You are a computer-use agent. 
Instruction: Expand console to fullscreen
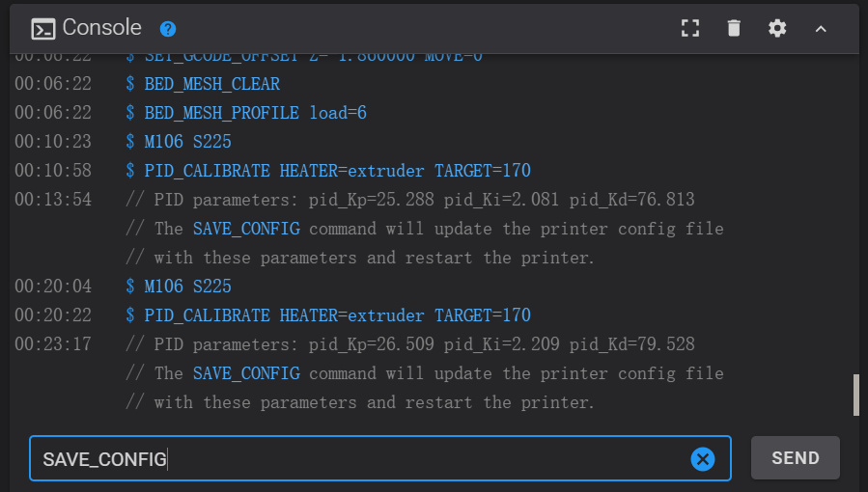[689, 29]
